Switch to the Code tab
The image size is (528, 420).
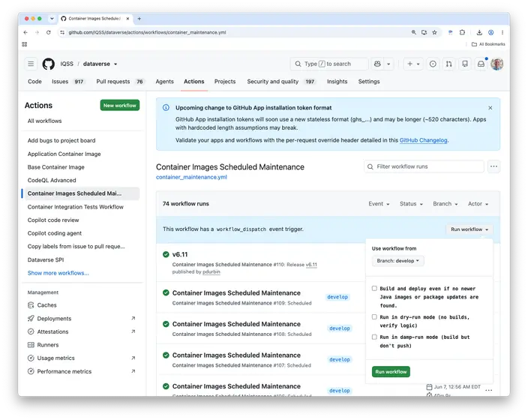pos(34,82)
